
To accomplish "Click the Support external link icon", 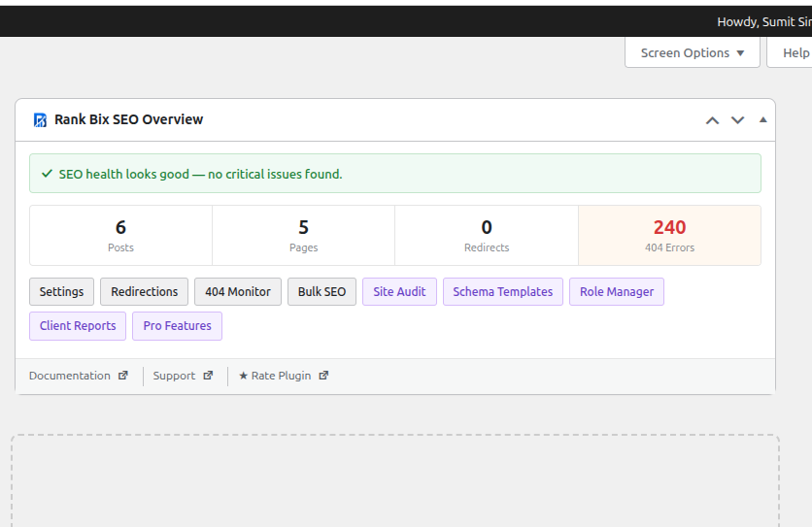I will tap(208, 376).
